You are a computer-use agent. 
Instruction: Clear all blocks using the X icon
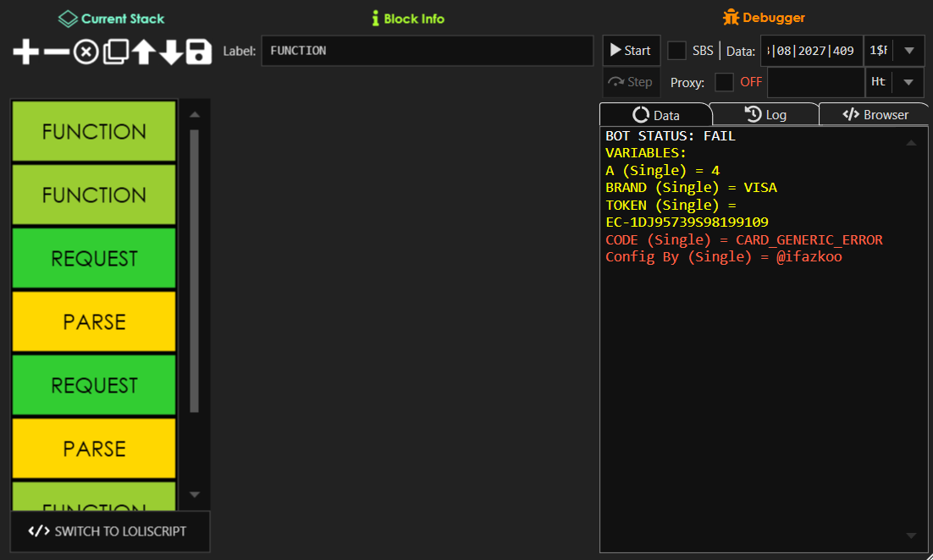86,52
